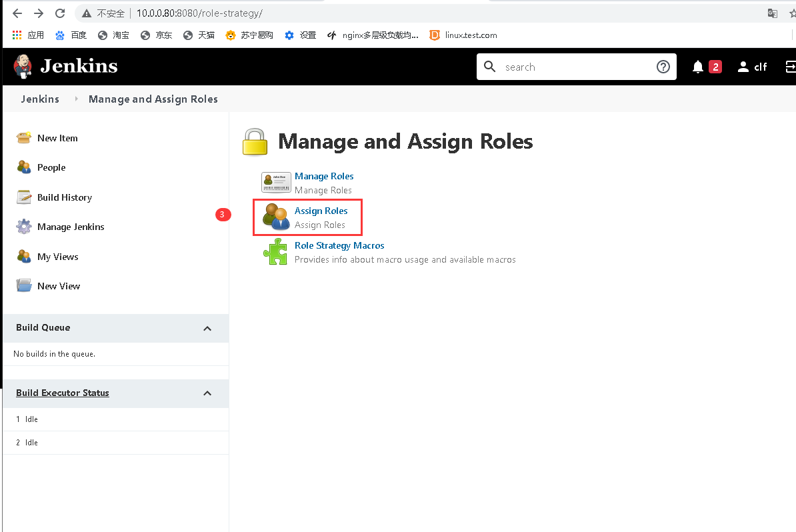Image resolution: width=796 pixels, height=532 pixels.
Task: Collapse the Build Executor Status panel
Action: coord(207,393)
